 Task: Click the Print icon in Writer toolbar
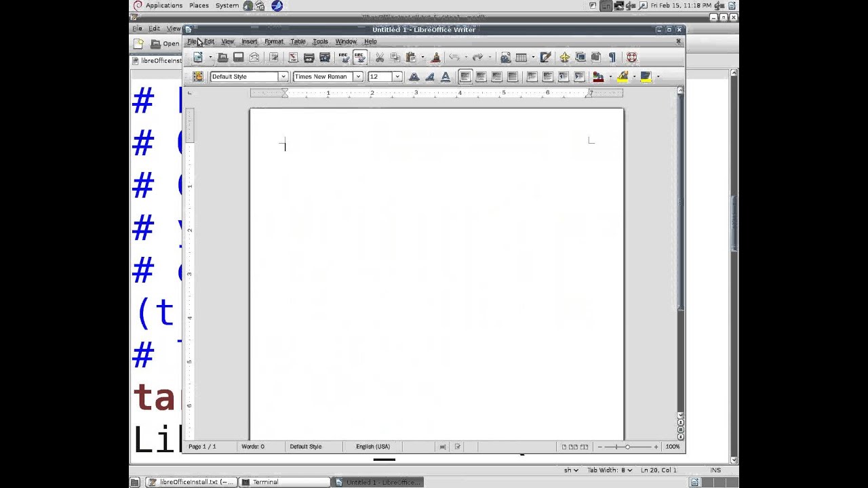(309, 57)
